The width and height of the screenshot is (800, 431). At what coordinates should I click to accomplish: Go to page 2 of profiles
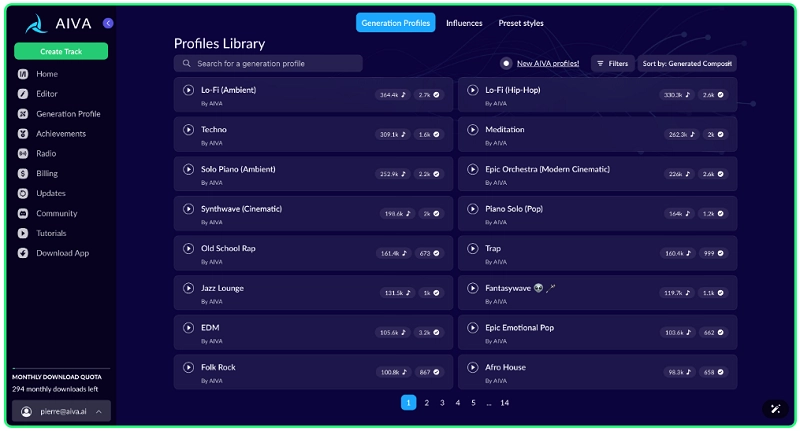pyautogui.click(x=427, y=403)
